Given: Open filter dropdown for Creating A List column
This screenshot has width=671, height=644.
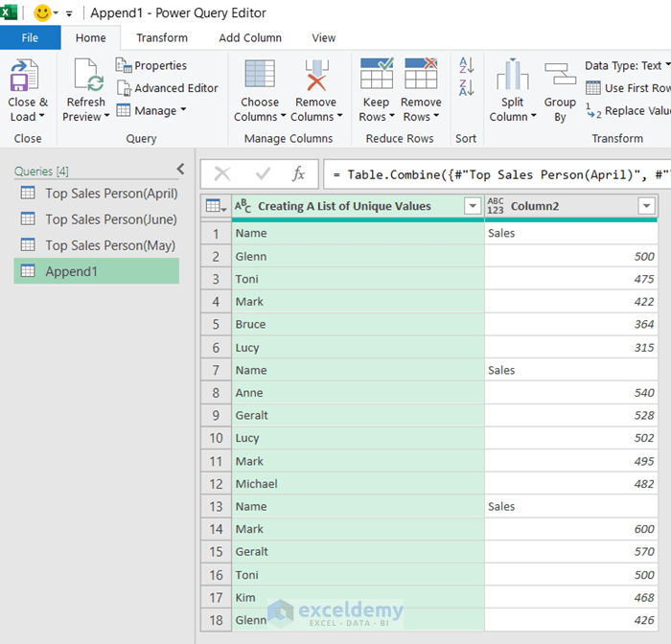Looking at the screenshot, I should (473, 206).
